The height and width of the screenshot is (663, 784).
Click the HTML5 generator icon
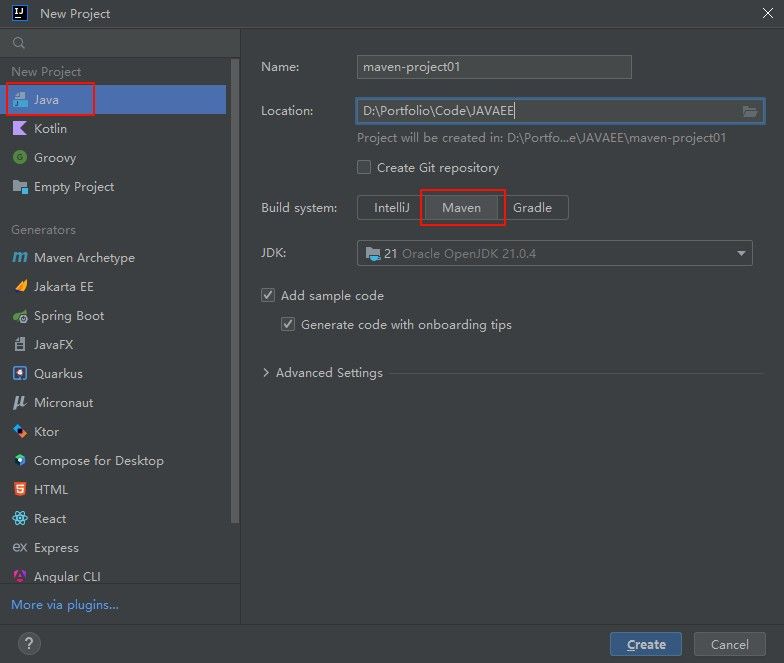pos(20,490)
